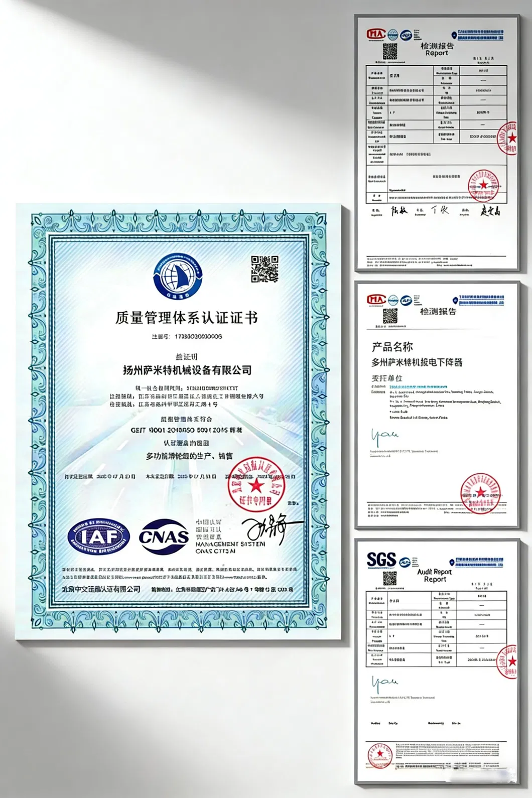Image resolution: width=532 pixels, height=798 pixels.
Task: Click the QR code on the top-right report
Action: [390, 52]
